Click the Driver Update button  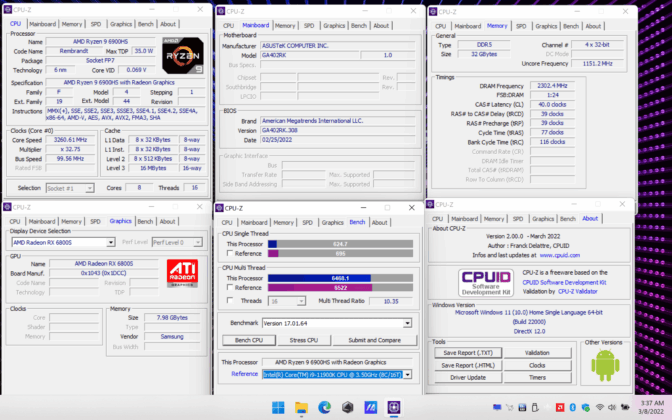468,378
